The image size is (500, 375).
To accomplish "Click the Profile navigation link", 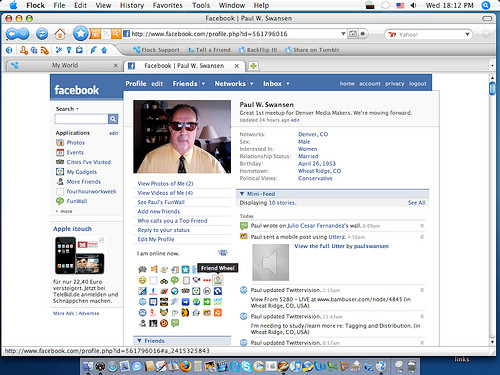I will pos(136,84).
